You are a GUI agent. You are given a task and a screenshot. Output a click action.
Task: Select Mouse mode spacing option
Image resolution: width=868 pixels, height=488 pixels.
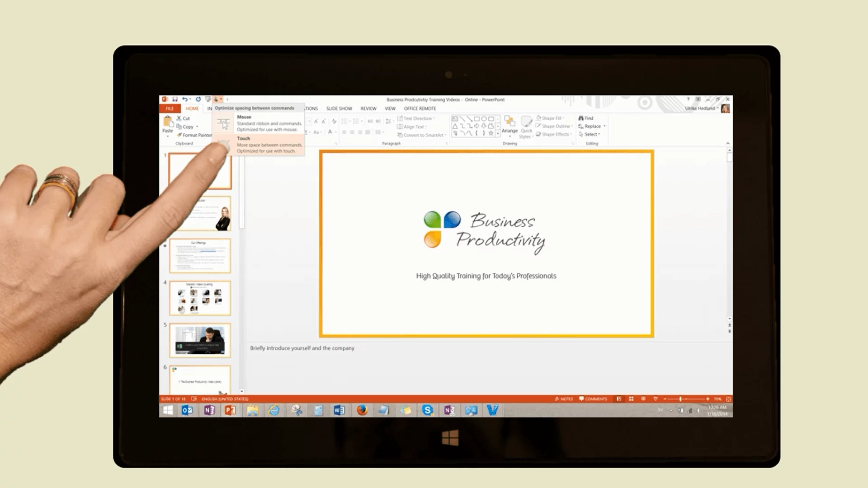259,123
